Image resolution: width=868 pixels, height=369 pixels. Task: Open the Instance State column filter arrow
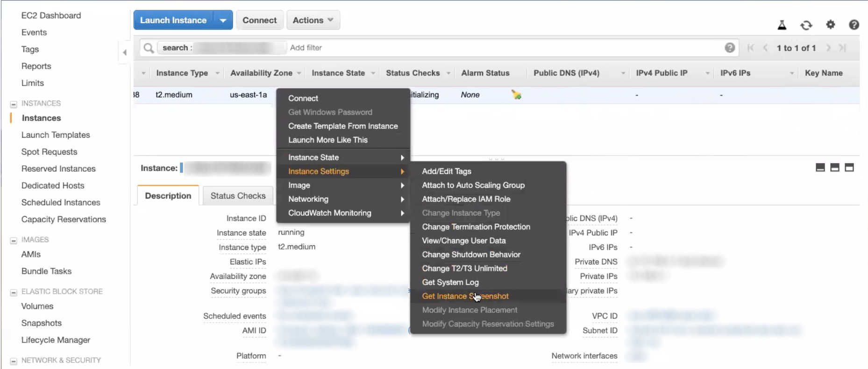pos(373,73)
